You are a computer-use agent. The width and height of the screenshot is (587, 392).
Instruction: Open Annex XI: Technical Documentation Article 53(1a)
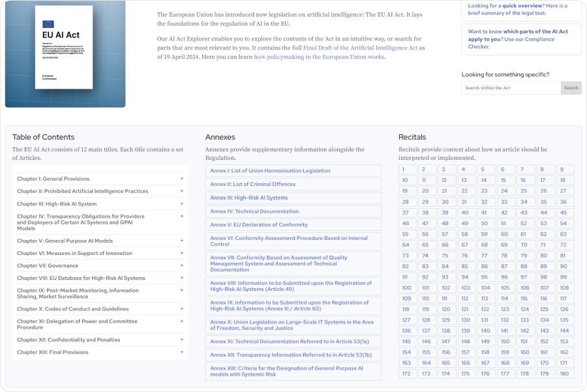click(x=293, y=342)
